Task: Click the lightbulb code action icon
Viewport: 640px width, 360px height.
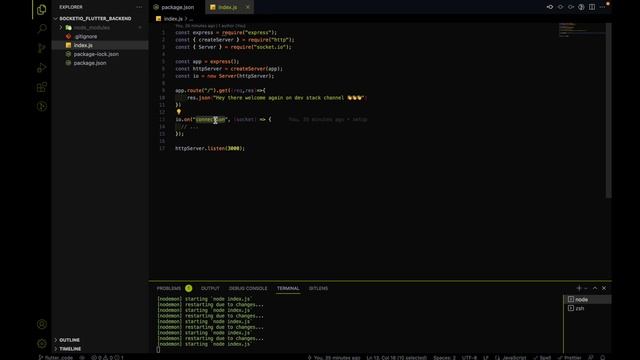Action: click(178, 111)
